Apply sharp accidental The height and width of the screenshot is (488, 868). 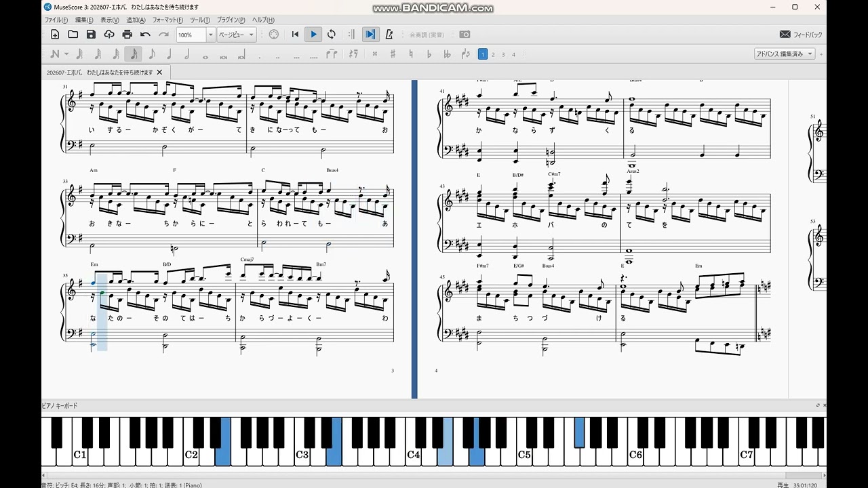coord(393,54)
